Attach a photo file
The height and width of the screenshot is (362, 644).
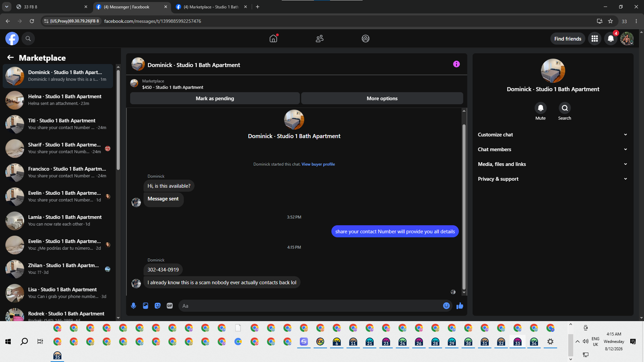pos(146,306)
